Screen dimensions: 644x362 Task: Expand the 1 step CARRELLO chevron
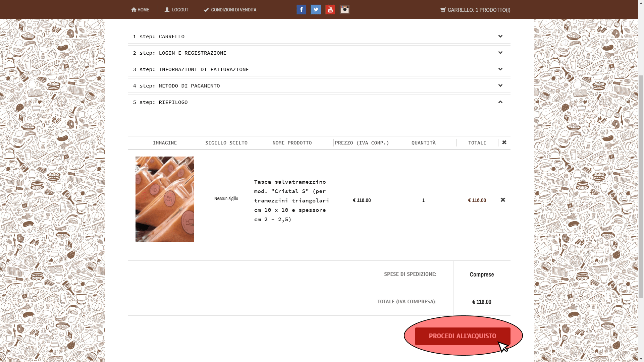click(x=500, y=36)
